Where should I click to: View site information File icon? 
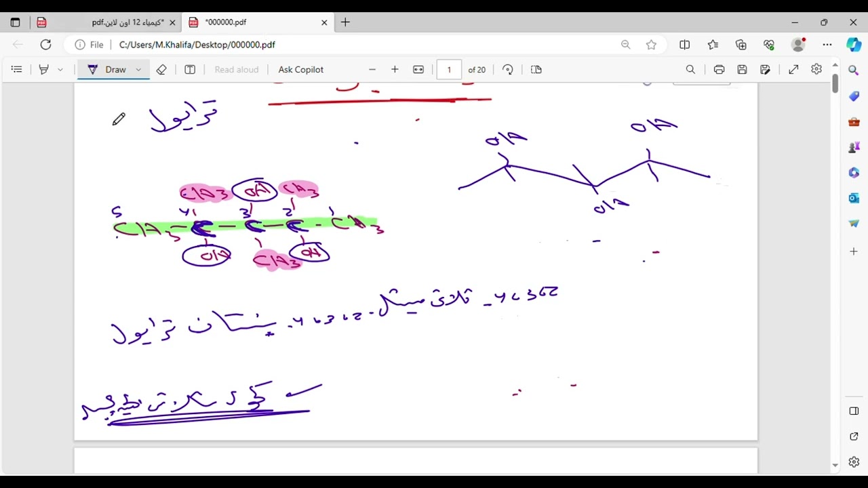tap(89, 45)
